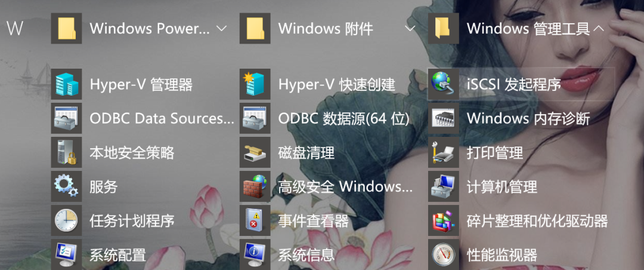Expand the Windows 附件 folder chevron
This screenshot has height=270, width=644.
click(410, 29)
